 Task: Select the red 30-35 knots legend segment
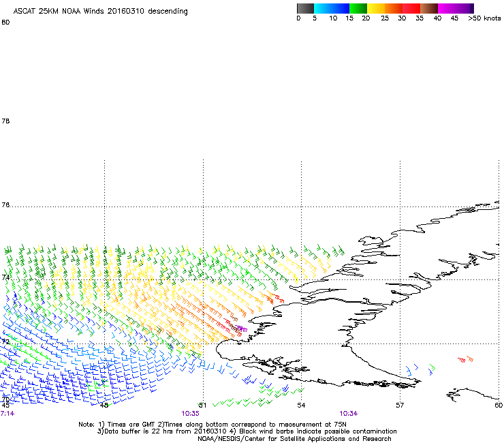[411, 8]
